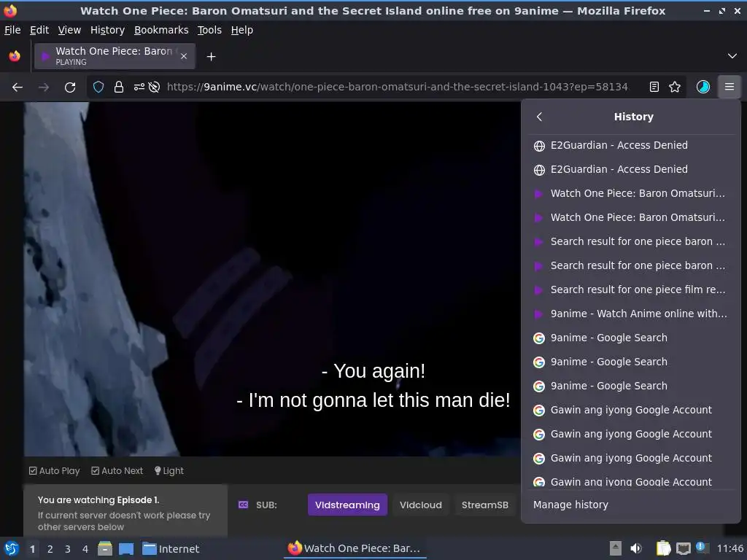Viewport: 747px width, 560px height.
Task: Open first E2Guardian - Access Denied history entry
Action: coord(631,145)
